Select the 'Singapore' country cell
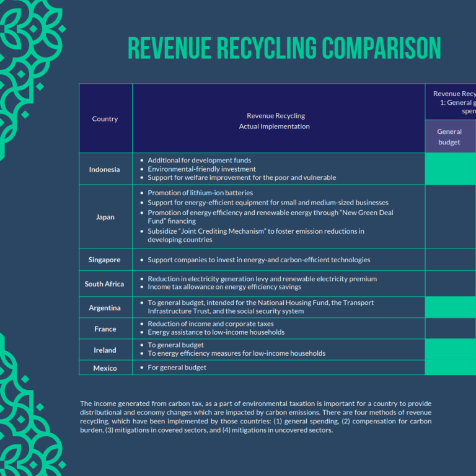476x476 pixels. pos(105,260)
